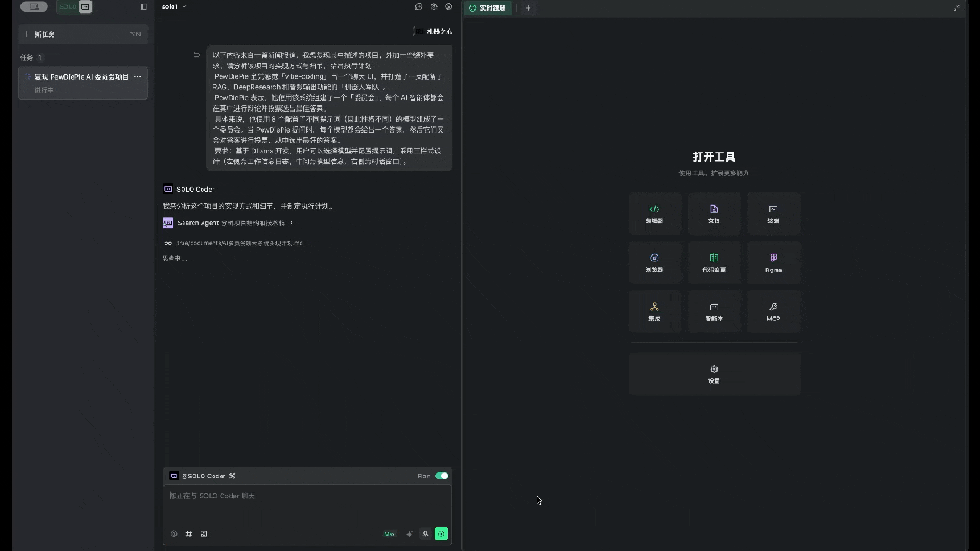Select the Max model badge

pyautogui.click(x=390, y=534)
